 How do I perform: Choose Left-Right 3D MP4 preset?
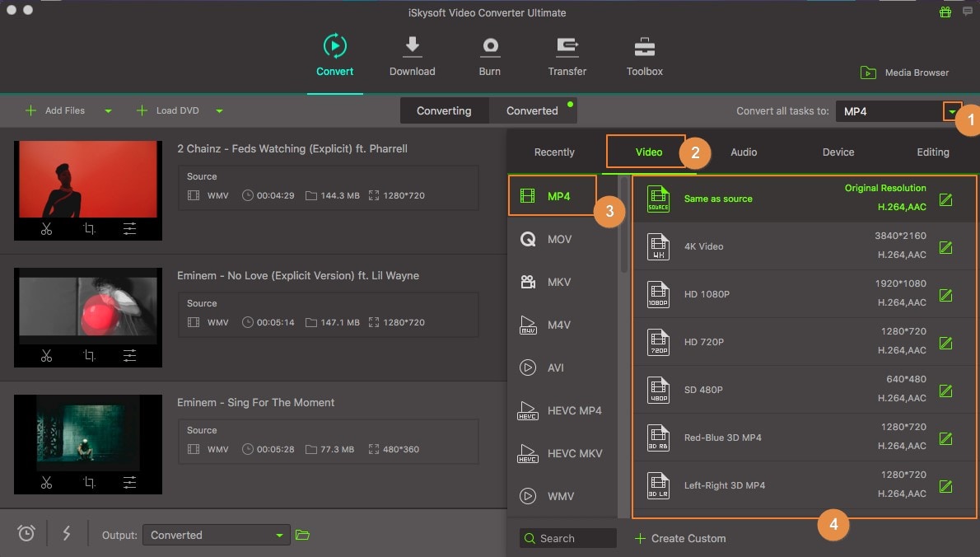pyautogui.click(x=804, y=485)
